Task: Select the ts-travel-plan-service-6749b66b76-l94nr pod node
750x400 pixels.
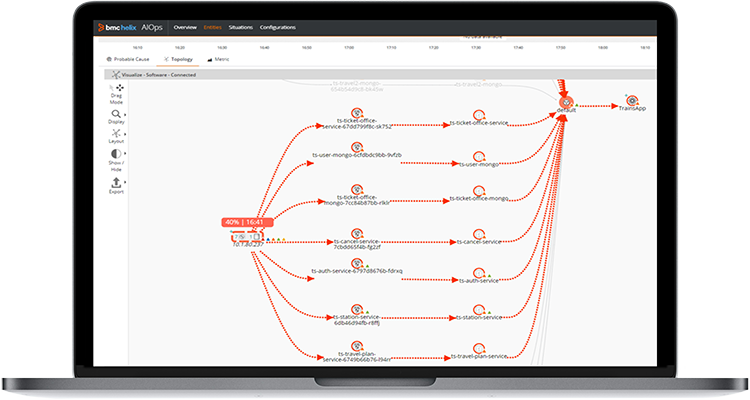Action: click(x=357, y=346)
